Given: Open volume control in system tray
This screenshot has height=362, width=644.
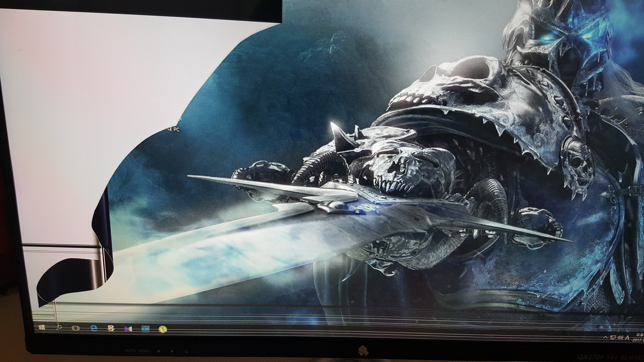Looking at the screenshot, I should [x=620, y=338].
